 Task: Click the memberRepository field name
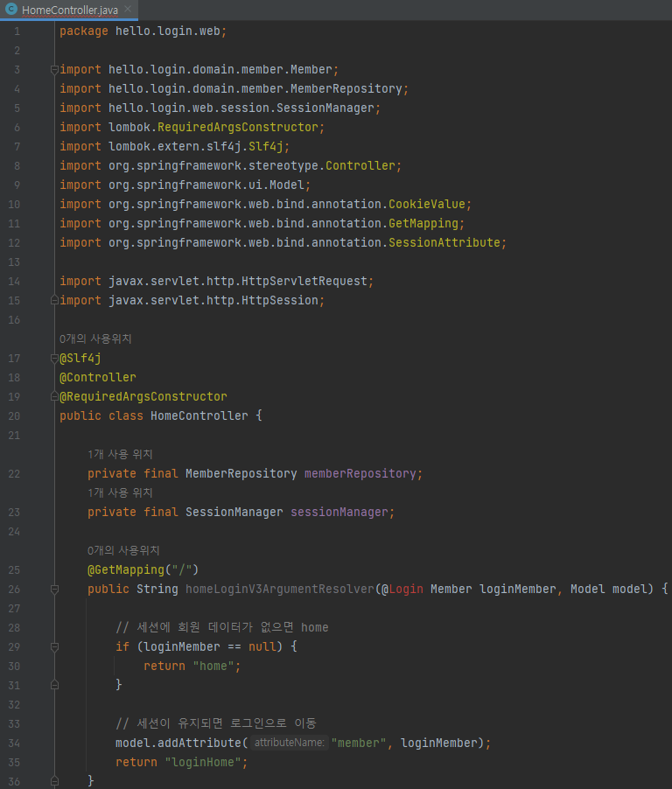360,473
